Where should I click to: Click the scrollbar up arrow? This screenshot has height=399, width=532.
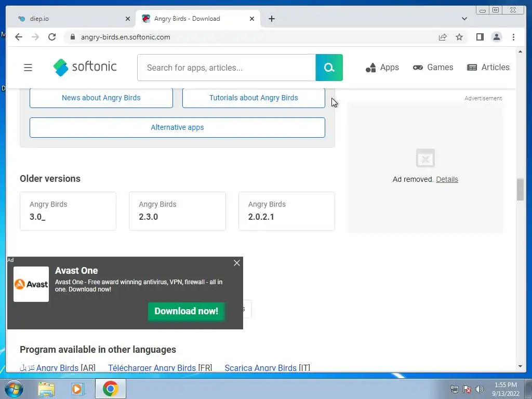tap(520, 51)
